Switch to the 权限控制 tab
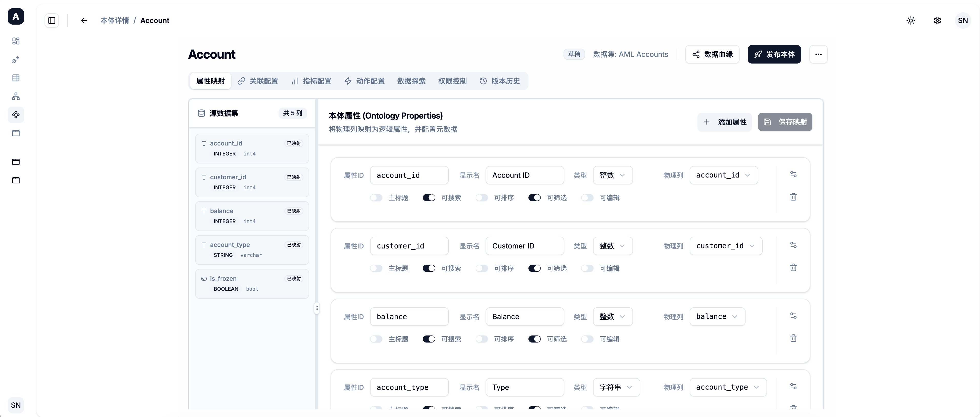This screenshot has height=417, width=980. click(452, 81)
